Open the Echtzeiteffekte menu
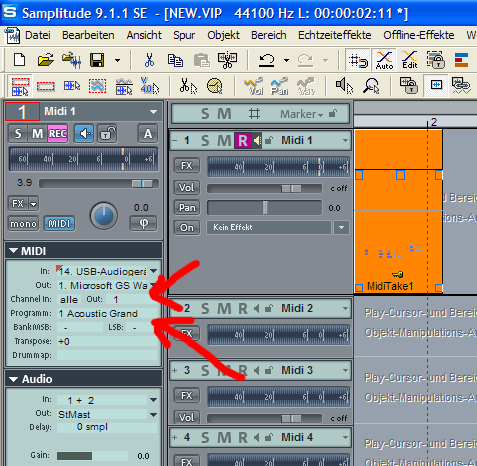 (x=334, y=35)
